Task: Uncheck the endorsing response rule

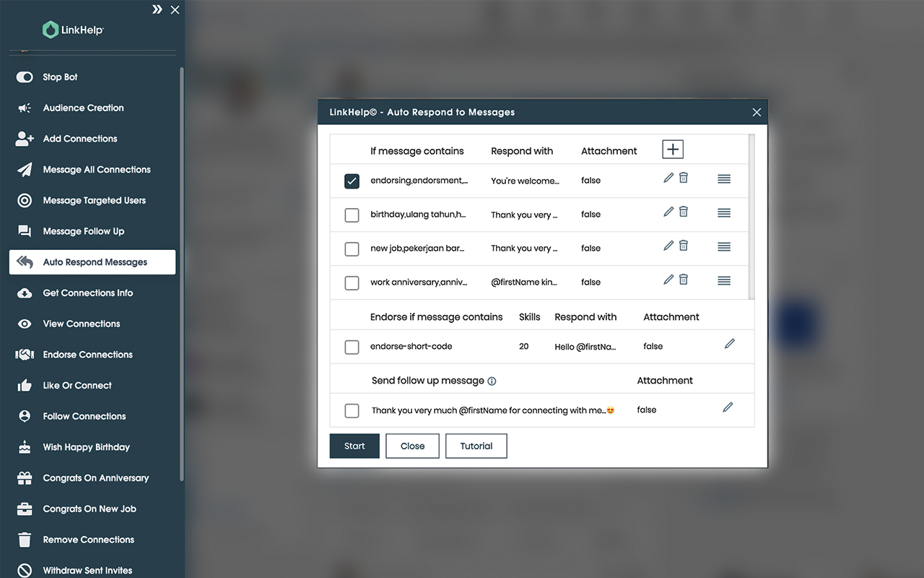Action: tap(352, 181)
